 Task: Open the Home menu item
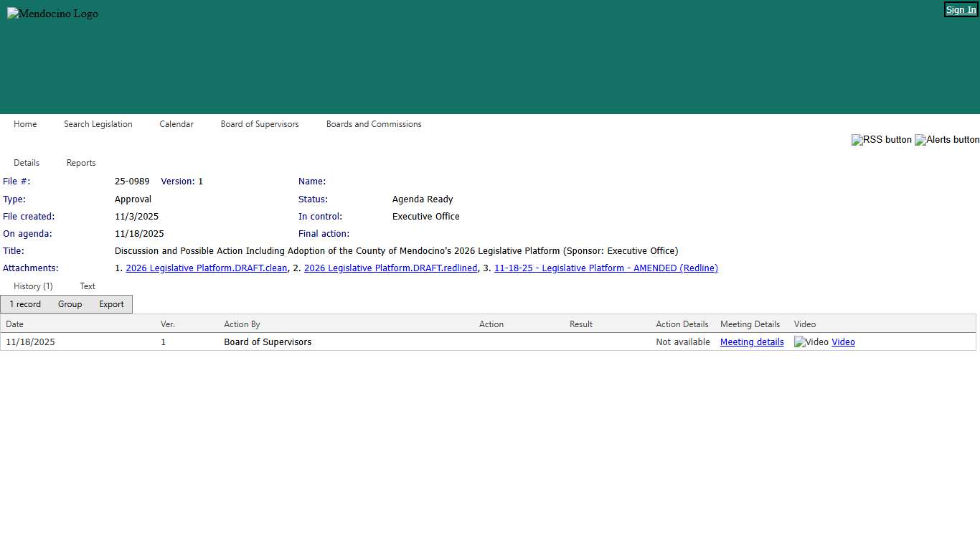[25, 124]
